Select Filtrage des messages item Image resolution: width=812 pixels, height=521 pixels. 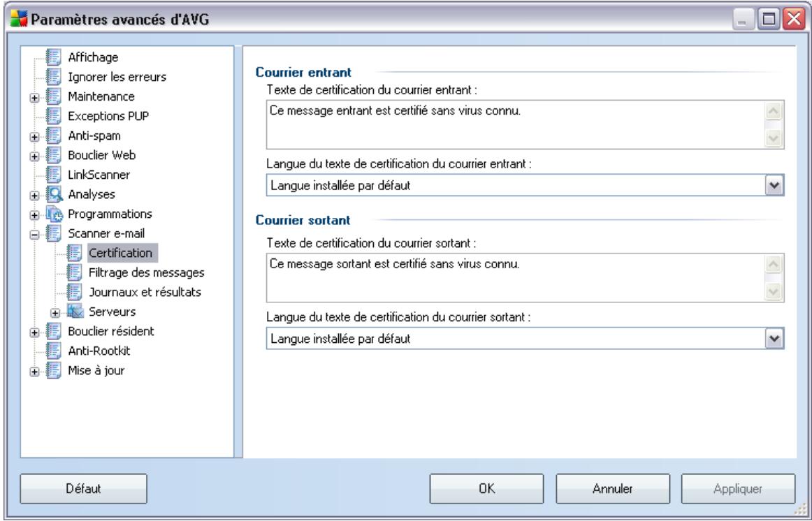pyautogui.click(x=147, y=272)
